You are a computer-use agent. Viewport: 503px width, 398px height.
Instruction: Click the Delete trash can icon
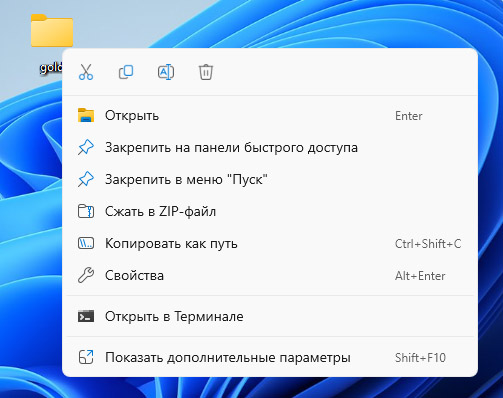(x=206, y=72)
